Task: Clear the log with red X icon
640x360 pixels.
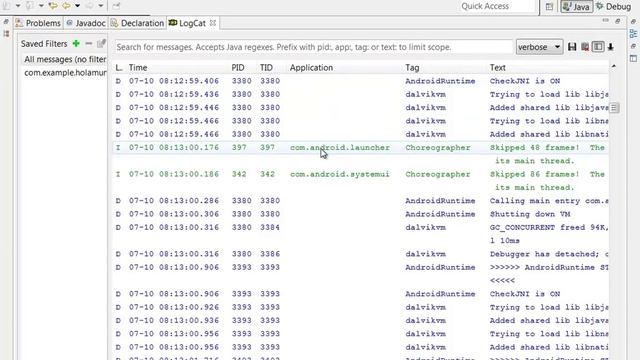Action: click(x=585, y=47)
